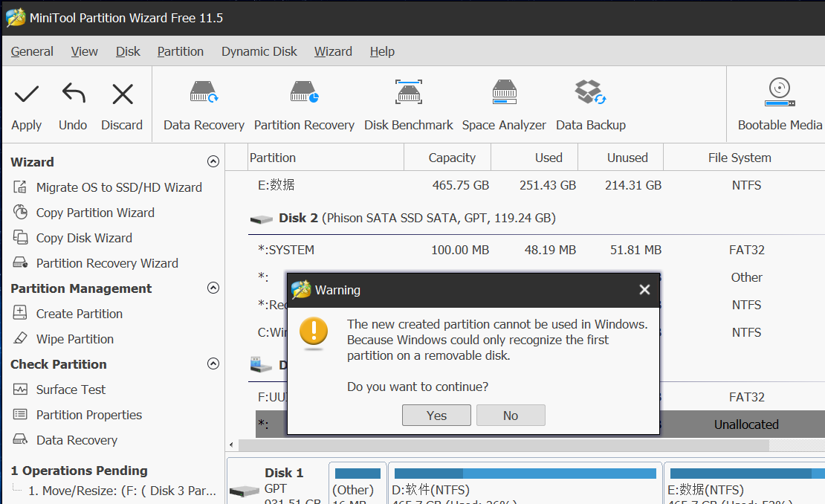Click the Capacity column header
825x504 pixels.
[452, 158]
